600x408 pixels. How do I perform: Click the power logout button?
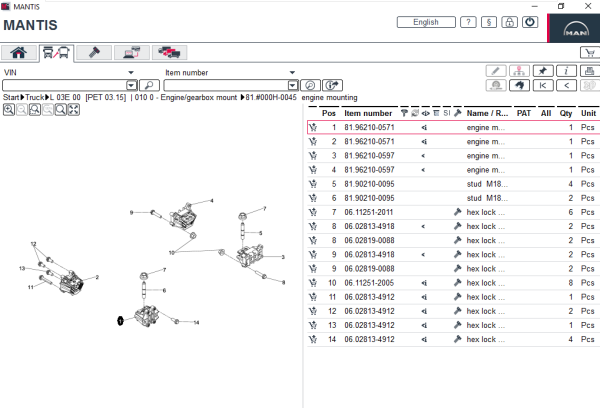[x=530, y=22]
